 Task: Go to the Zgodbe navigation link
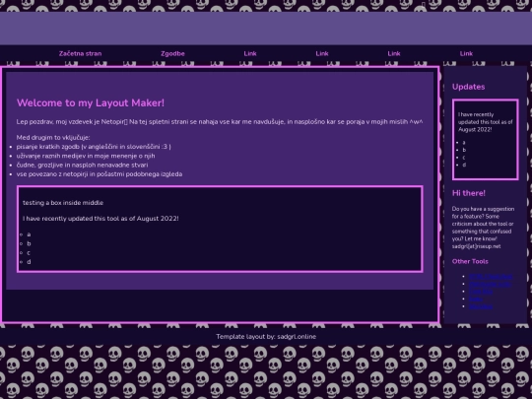(172, 53)
